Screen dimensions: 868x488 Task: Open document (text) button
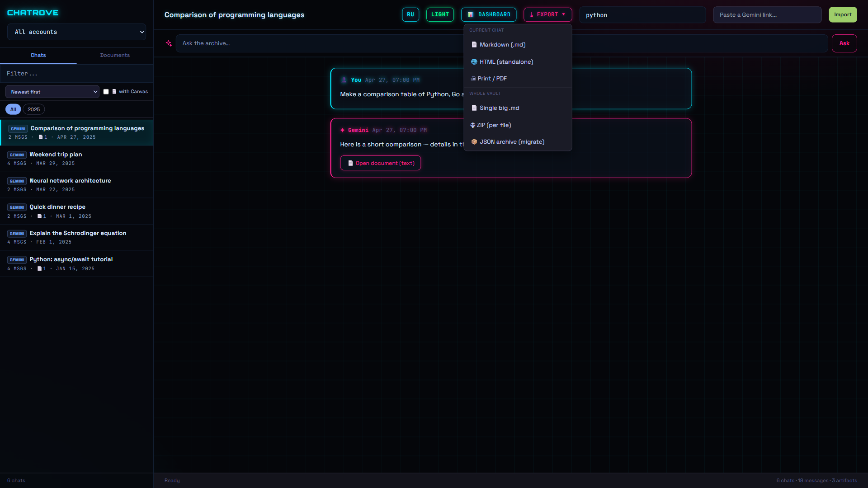click(x=380, y=163)
